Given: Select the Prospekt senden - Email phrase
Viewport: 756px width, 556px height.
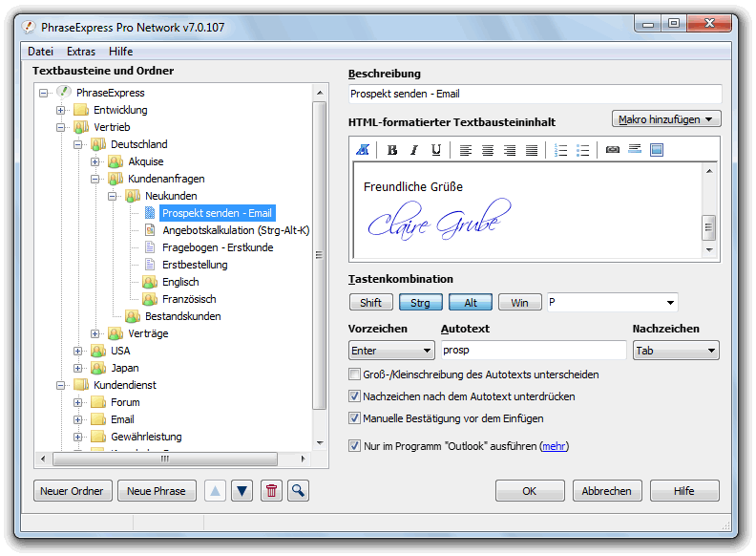Looking at the screenshot, I should pos(217,213).
